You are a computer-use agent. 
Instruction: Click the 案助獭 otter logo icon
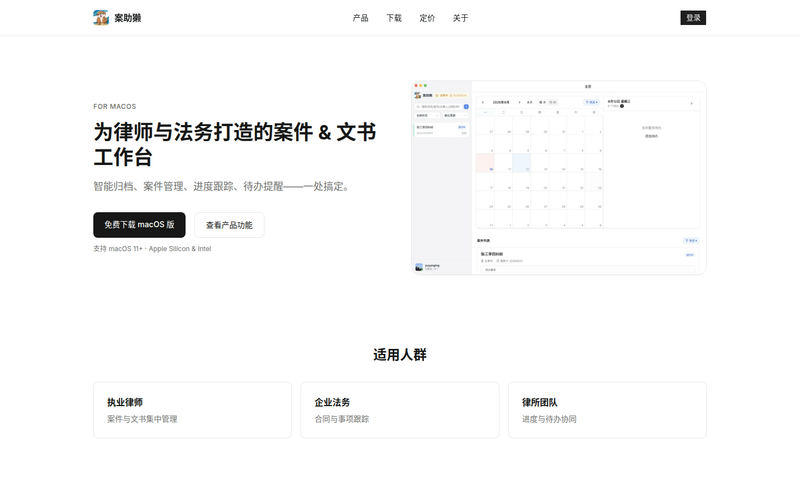(101, 17)
